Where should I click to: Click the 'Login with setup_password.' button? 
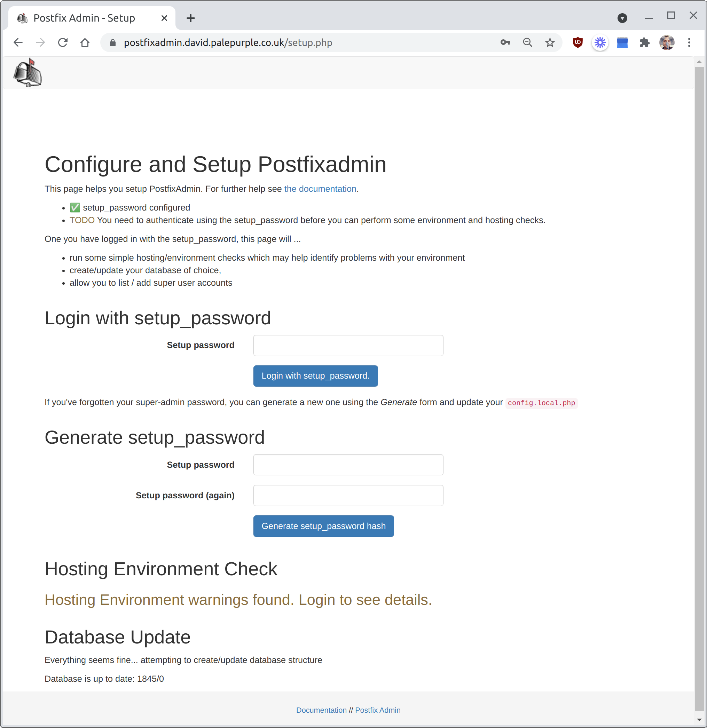pyautogui.click(x=315, y=376)
